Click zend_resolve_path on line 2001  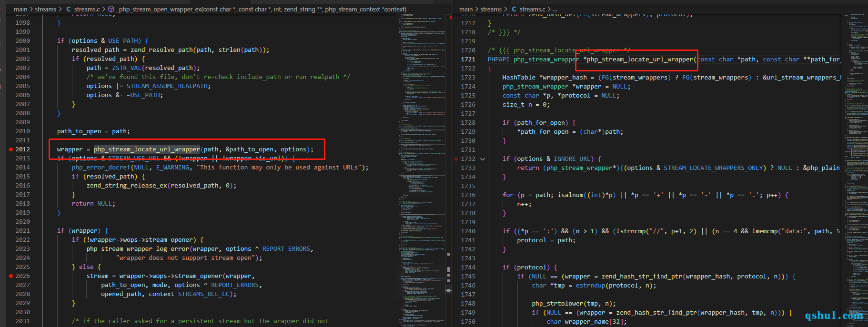tap(161, 50)
